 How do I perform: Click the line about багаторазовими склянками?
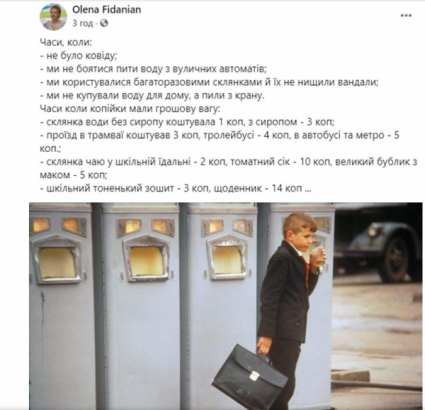[209, 82]
